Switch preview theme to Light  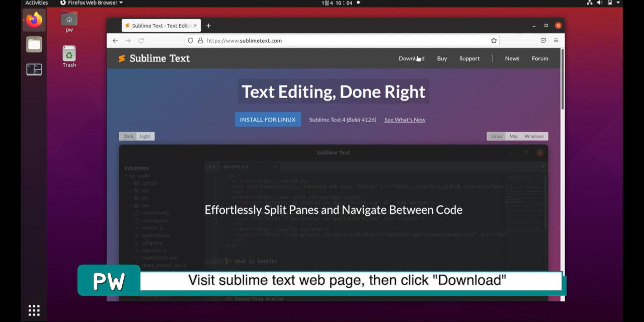145,136
